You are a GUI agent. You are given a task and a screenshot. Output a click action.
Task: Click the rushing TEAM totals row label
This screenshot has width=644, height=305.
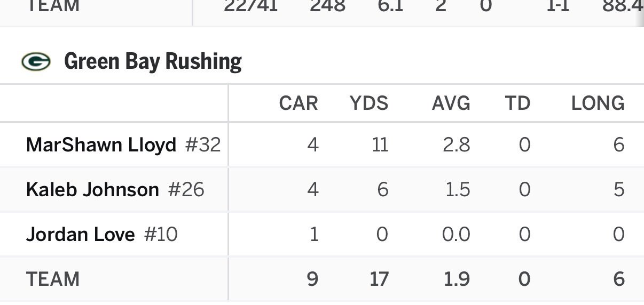[53, 279]
